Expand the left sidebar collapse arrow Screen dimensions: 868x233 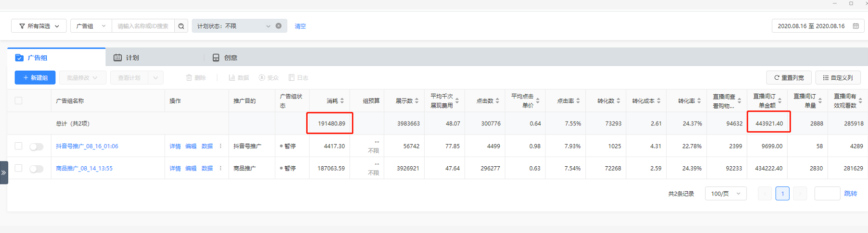[x=3, y=172]
